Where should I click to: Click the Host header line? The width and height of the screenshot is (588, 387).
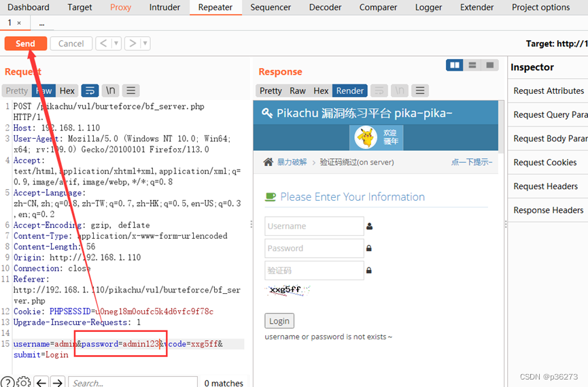[x=56, y=128]
